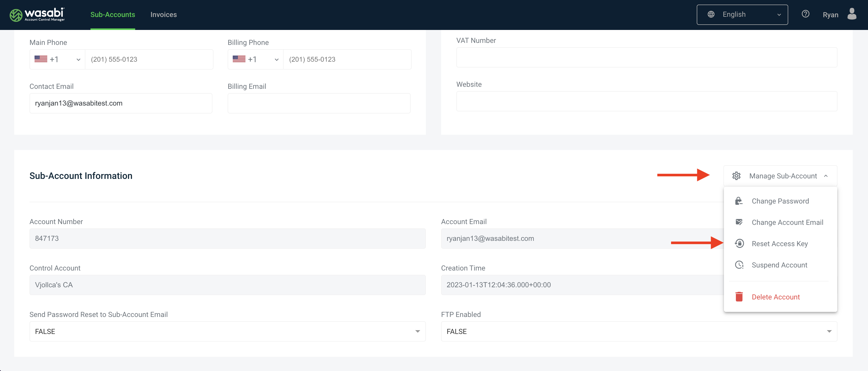Image resolution: width=868 pixels, height=371 pixels.
Task: Select Delete Account menu entry
Action: coord(780,297)
